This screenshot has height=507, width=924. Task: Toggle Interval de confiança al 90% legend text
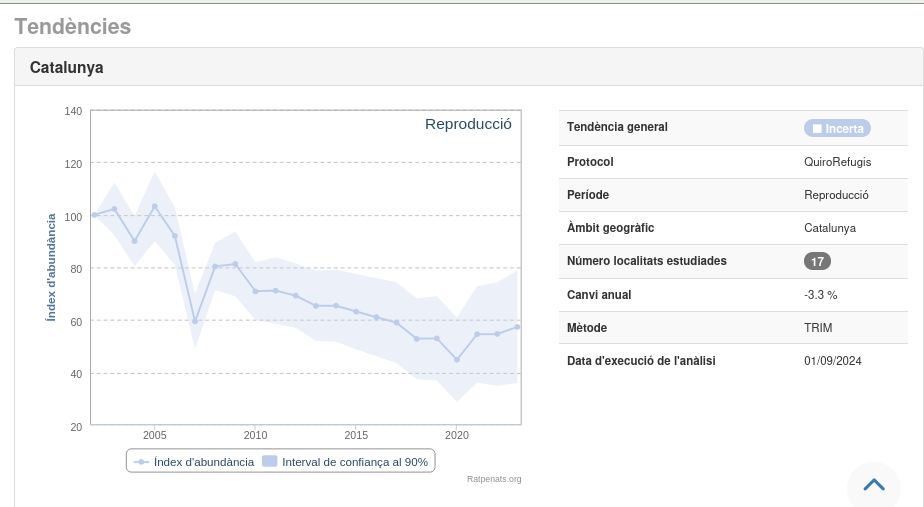pos(355,462)
